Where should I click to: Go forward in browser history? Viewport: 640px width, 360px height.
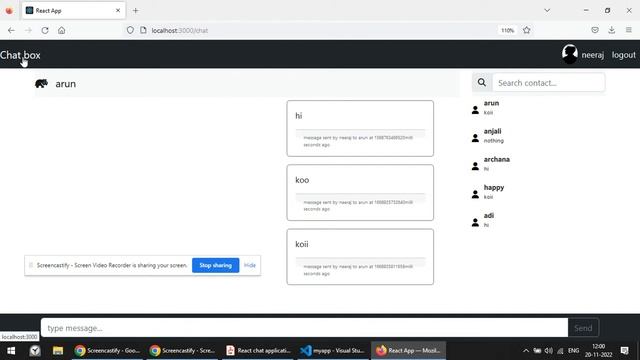28,30
